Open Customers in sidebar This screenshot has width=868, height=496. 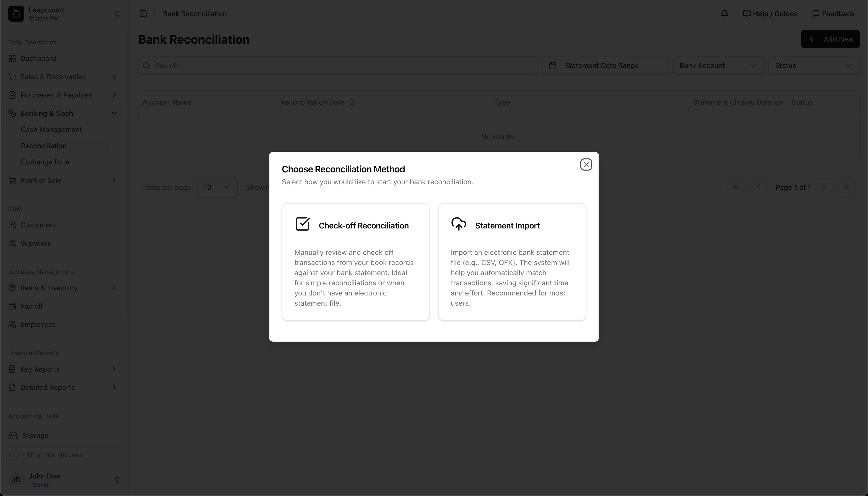(65, 225)
